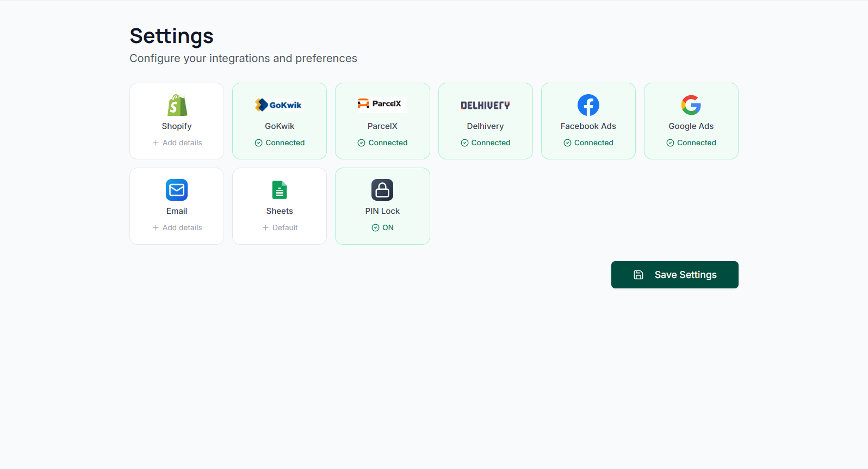Click the Save Settings label
This screenshot has width=868, height=469.
click(x=685, y=275)
